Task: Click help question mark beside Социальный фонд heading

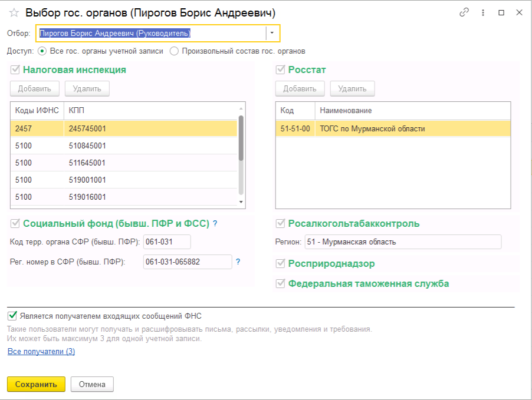Action: 215,224
